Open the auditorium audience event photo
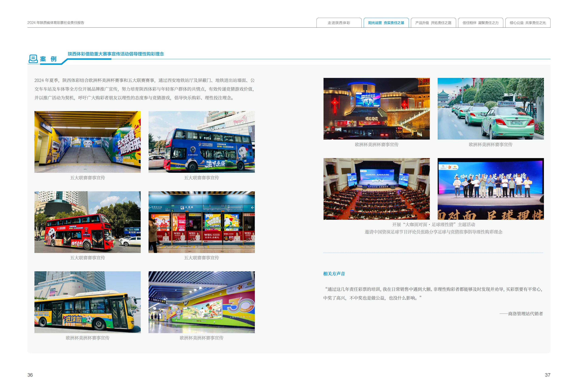 376,189
